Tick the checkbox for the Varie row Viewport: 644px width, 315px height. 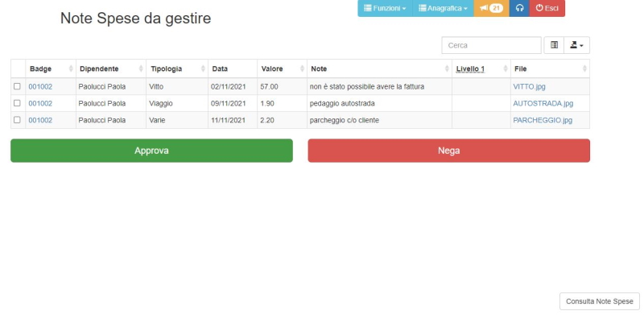[17, 120]
